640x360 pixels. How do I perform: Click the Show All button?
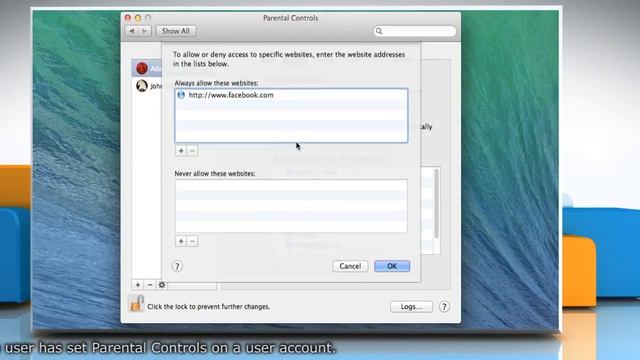coord(176,31)
